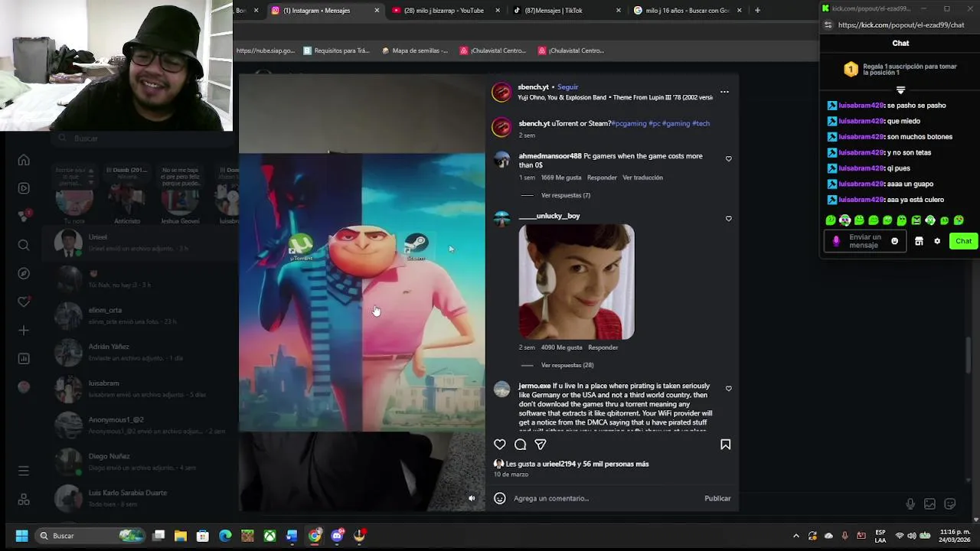Go to Instagram Home in the sidebar
Image resolution: width=980 pixels, height=551 pixels.
[x=24, y=160]
